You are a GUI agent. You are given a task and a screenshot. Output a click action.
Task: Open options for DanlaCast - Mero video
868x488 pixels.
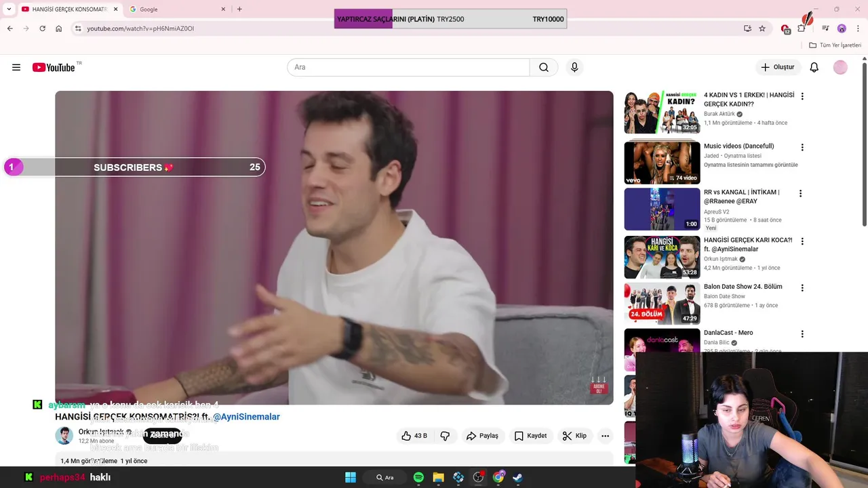coord(802,333)
